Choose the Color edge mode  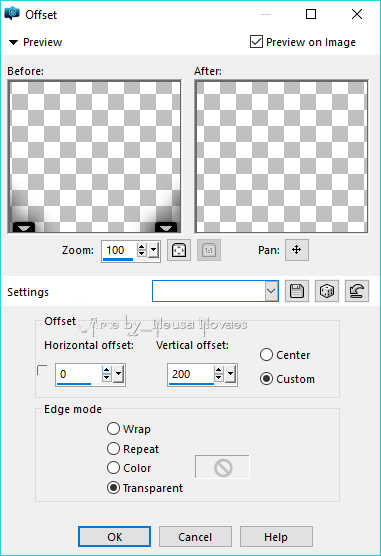point(113,468)
